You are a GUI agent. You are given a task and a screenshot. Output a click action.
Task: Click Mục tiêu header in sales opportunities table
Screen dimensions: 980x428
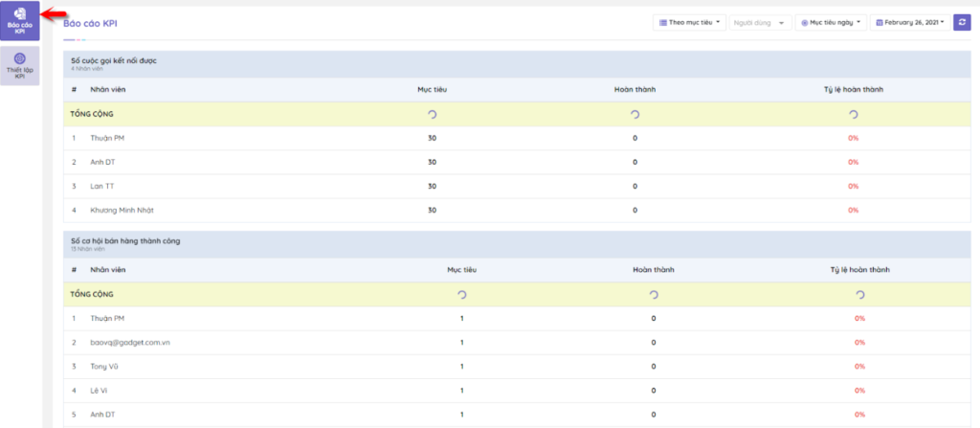[x=462, y=270]
